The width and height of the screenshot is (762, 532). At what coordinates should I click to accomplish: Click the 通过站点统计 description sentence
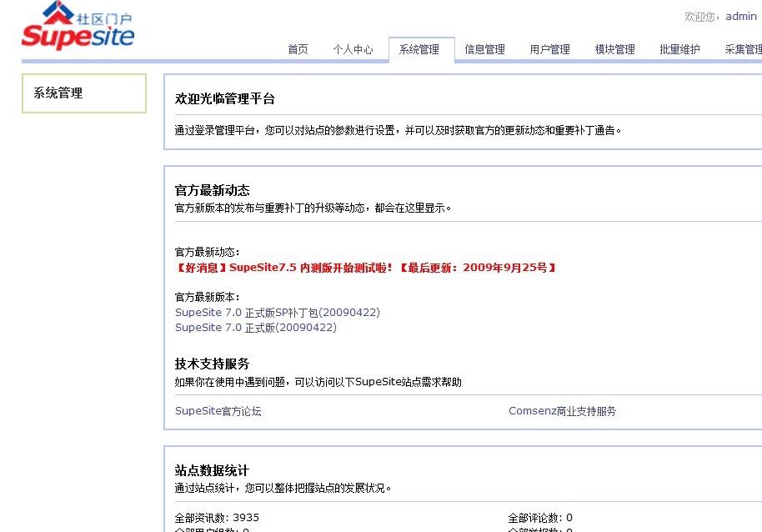click(283, 488)
